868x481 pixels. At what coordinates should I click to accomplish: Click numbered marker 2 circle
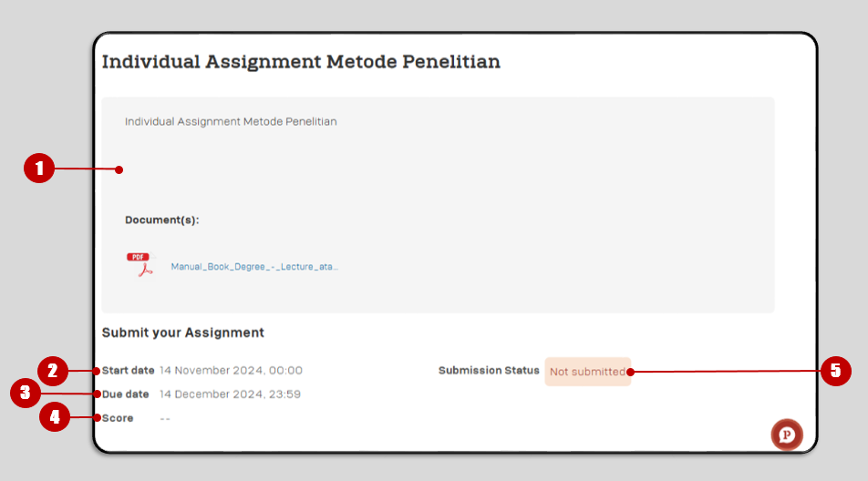pos(53,371)
